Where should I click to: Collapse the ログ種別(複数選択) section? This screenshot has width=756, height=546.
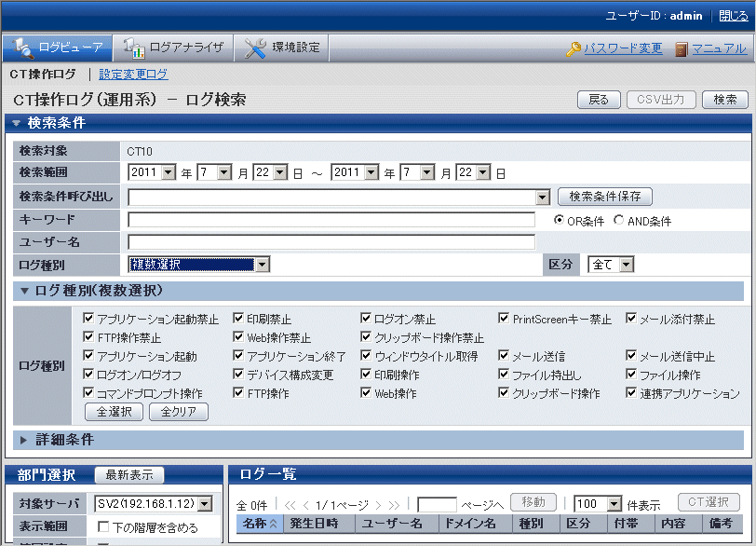[24, 291]
